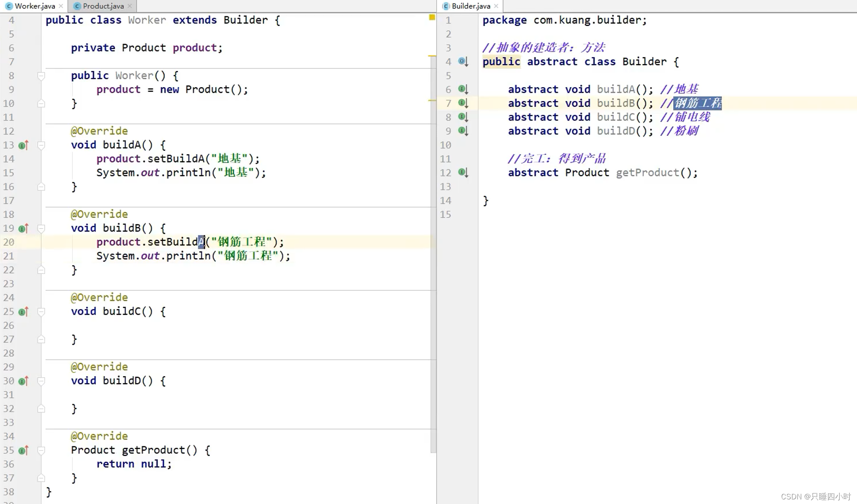Click fold end marker at line 22
857x504 pixels.
pos(41,270)
